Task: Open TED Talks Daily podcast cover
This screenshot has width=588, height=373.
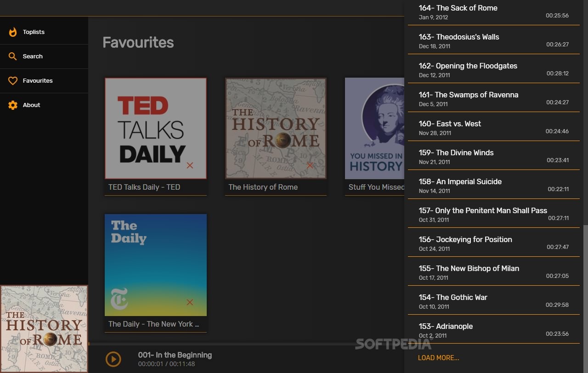Action: click(x=156, y=128)
